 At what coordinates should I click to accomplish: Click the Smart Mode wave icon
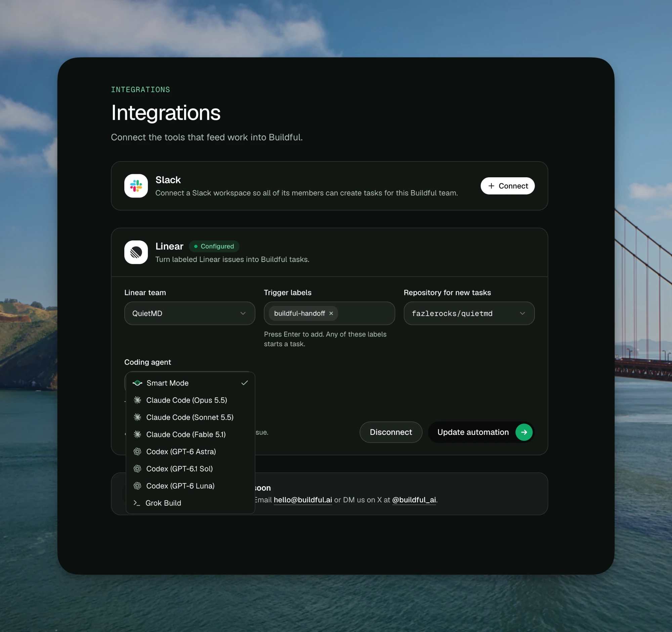pos(137,383)
